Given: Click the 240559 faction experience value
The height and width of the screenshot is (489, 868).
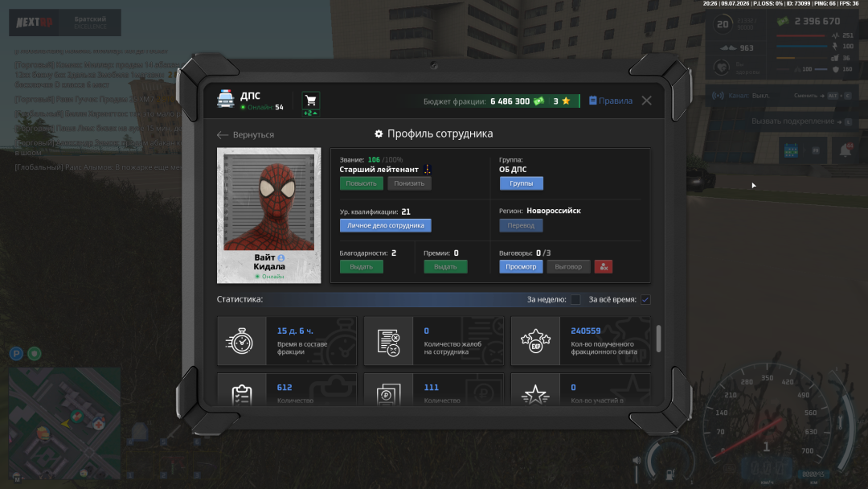Looking at the screenshot, I should 586,331.
